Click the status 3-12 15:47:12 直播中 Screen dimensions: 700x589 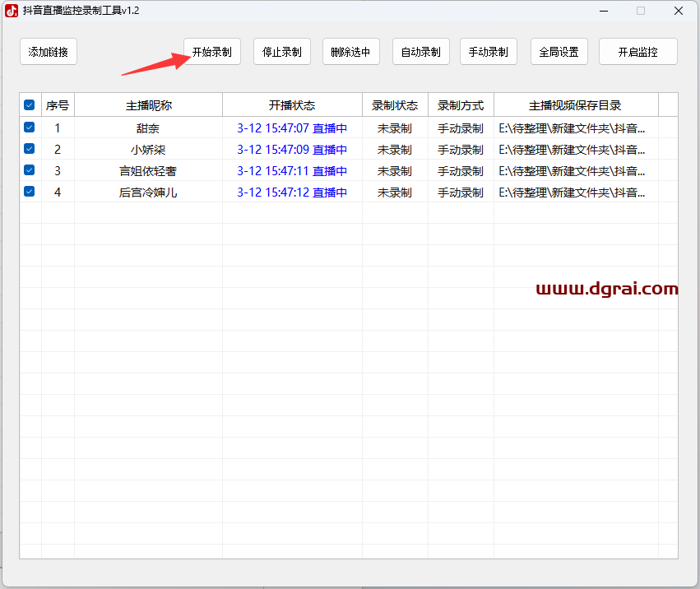coord(292,192)
